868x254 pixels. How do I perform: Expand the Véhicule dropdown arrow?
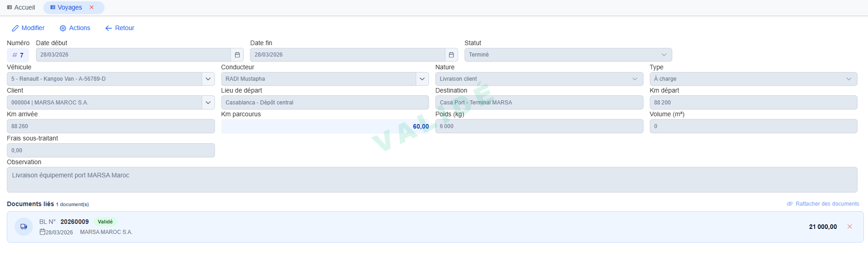208,79
